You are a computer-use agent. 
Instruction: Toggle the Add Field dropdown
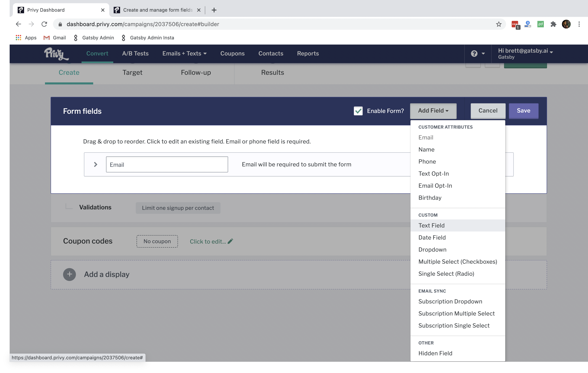(x=433, y=111)
